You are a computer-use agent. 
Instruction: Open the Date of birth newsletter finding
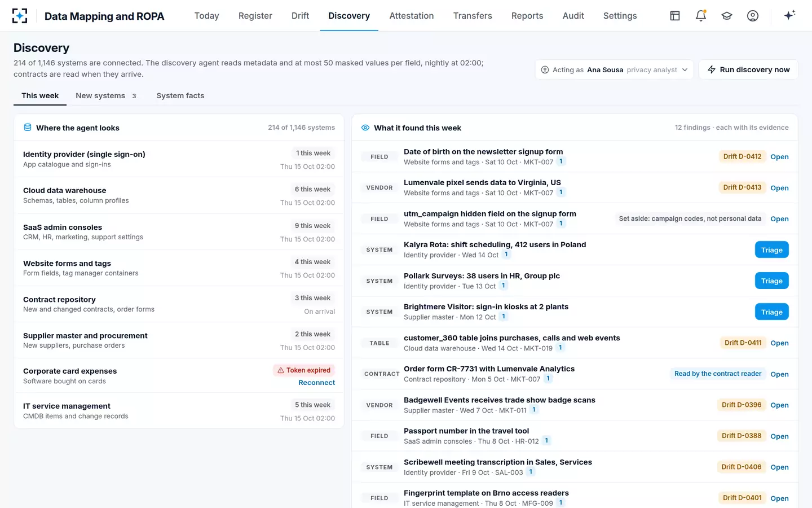pos(779,157)
